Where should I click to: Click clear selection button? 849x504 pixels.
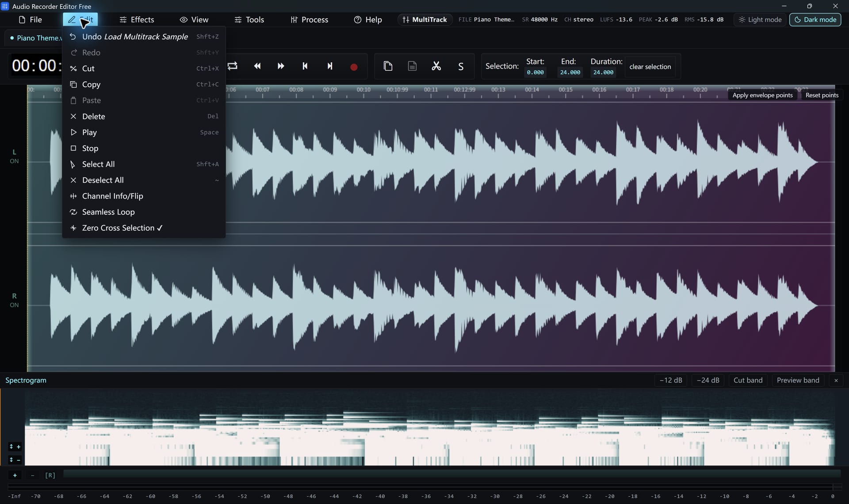pos(650,67)
